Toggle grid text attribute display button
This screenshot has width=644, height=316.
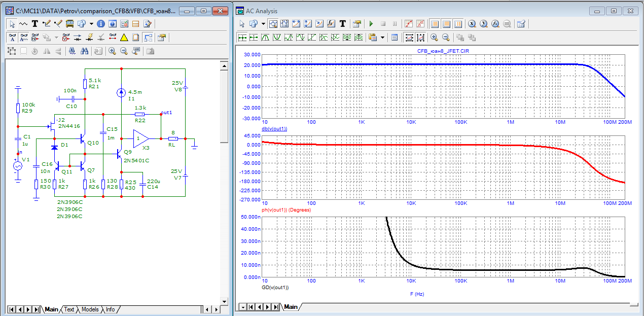(x=23, y=37)
